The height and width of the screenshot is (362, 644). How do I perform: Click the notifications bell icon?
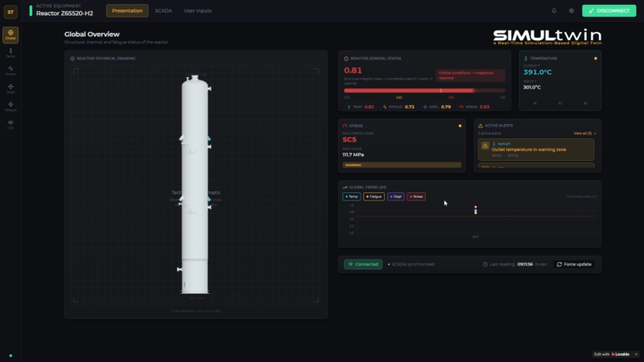[554, 10]
